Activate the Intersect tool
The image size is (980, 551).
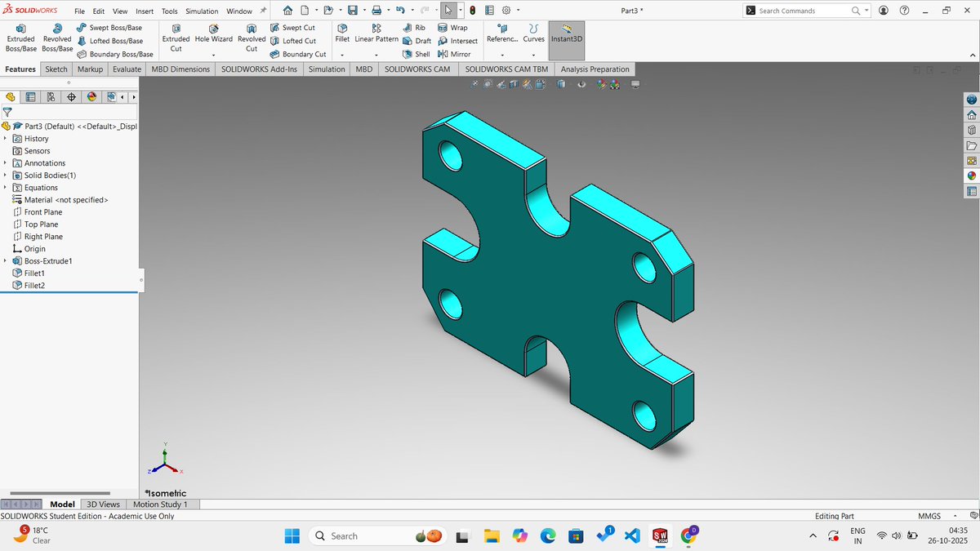pos(457,41)
